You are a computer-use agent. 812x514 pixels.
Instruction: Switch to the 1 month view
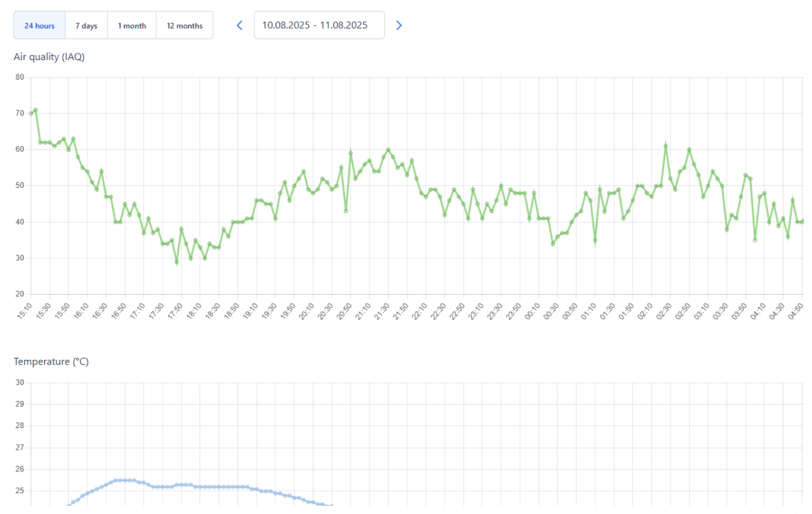point(132,26)
